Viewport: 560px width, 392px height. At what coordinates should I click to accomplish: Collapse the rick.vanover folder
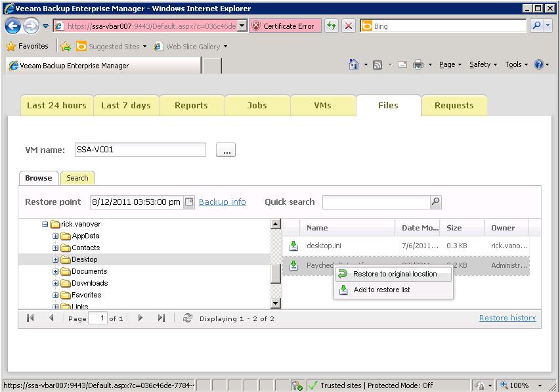(x=45, y=225)
